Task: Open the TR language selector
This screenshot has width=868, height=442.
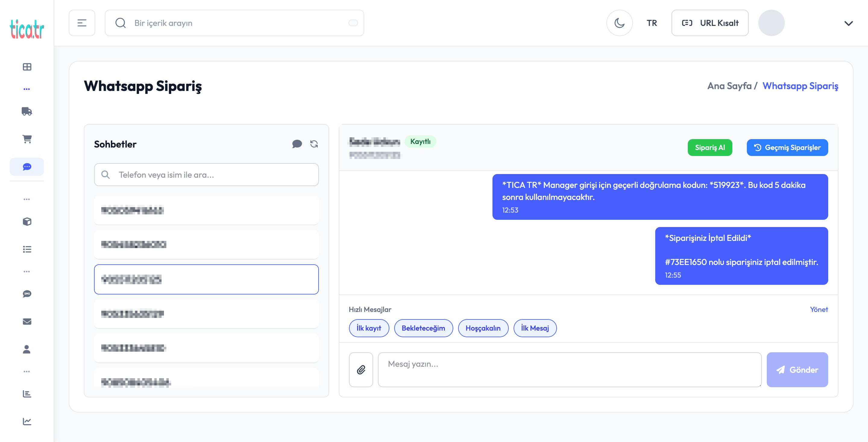Action: pyautogui.click(x=652, y=23)
